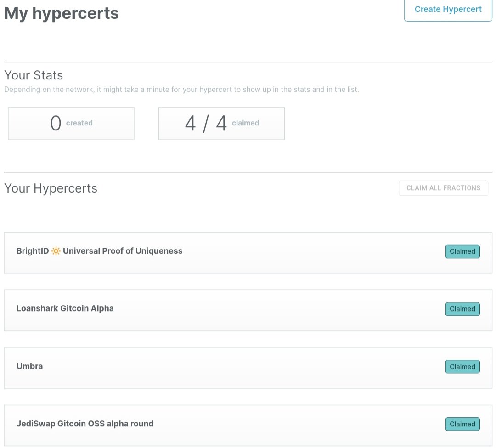Click the Your Hypercerts section heading

tap(51, 188)
